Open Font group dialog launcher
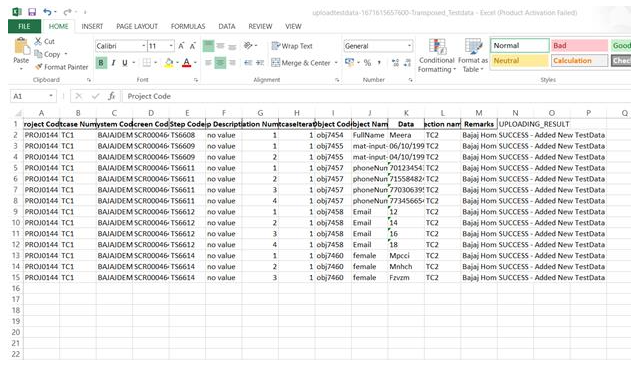This screenshot has height=373, width=637. 196,80
